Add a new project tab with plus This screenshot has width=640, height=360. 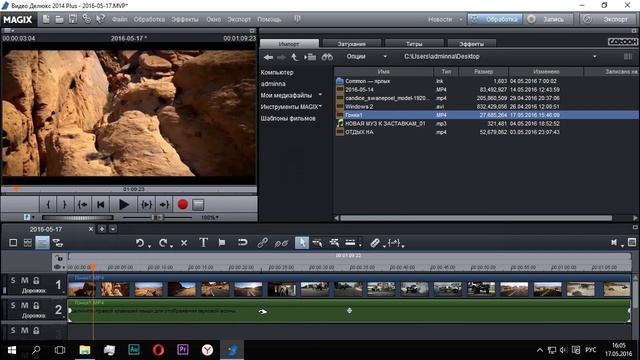coord(102,229)
